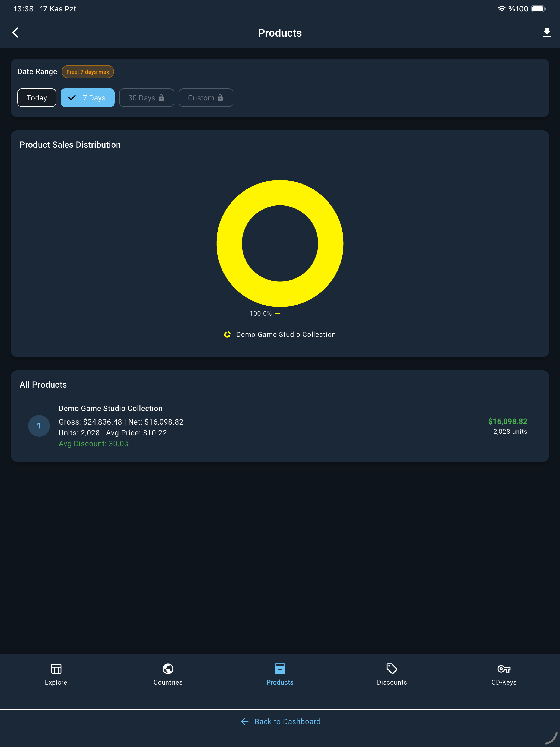Select the Today date range
The height and width of the screenshot is (747, 560).
pos(37,98)
